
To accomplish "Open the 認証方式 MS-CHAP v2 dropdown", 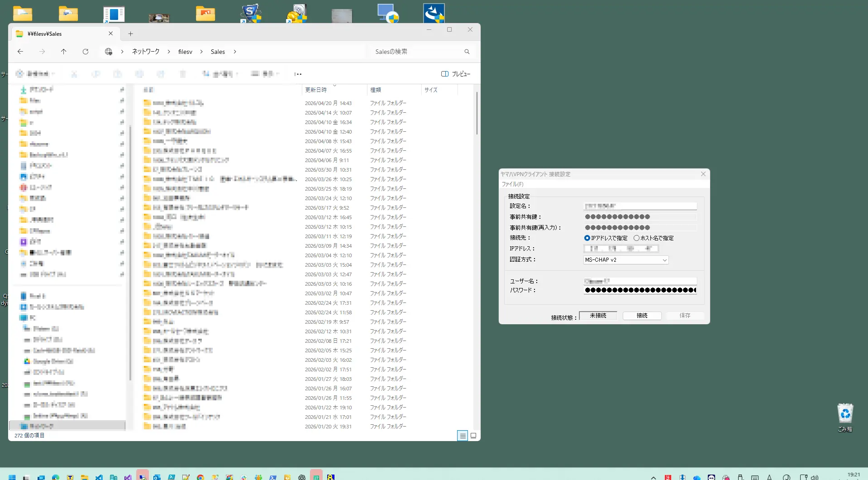I will [x=626, y=260].
